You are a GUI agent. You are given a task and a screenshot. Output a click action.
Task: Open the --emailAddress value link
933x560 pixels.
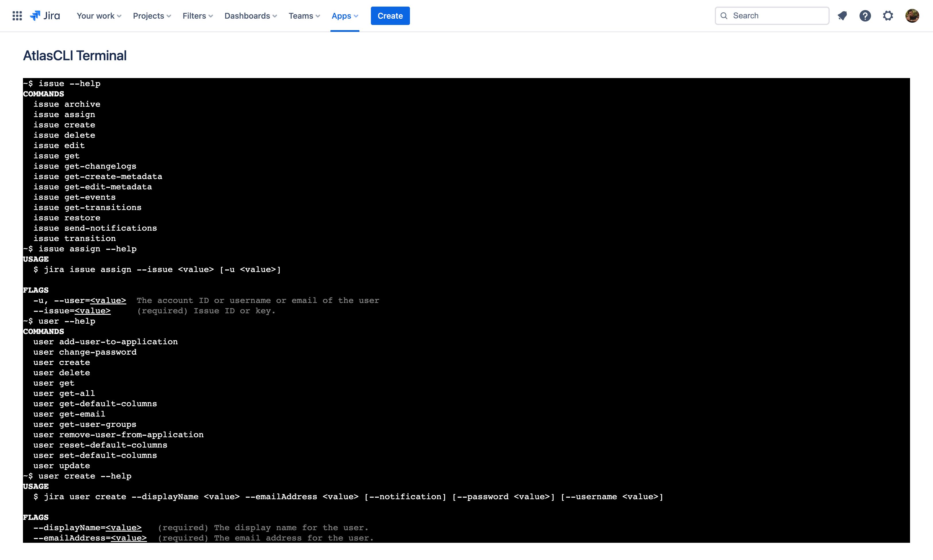pyautogui.click(x=129, y=538)
